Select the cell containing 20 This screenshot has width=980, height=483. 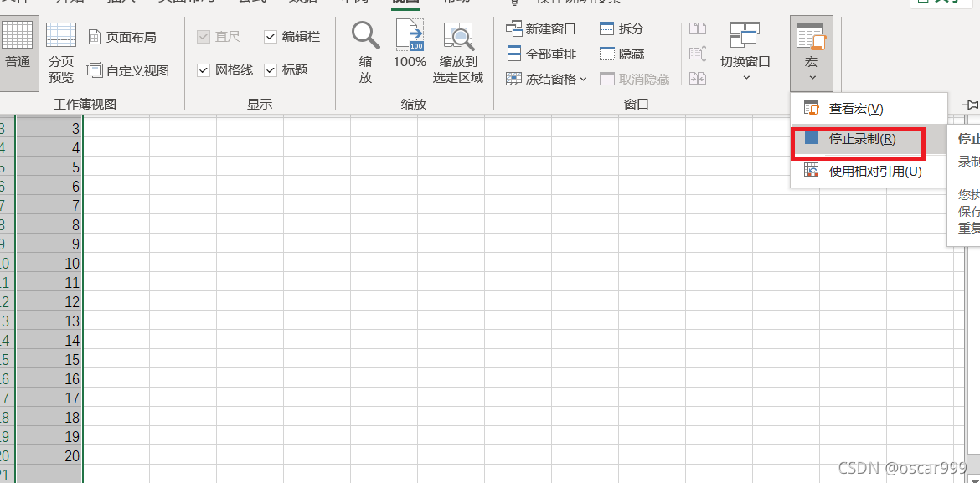pos(49,456)
